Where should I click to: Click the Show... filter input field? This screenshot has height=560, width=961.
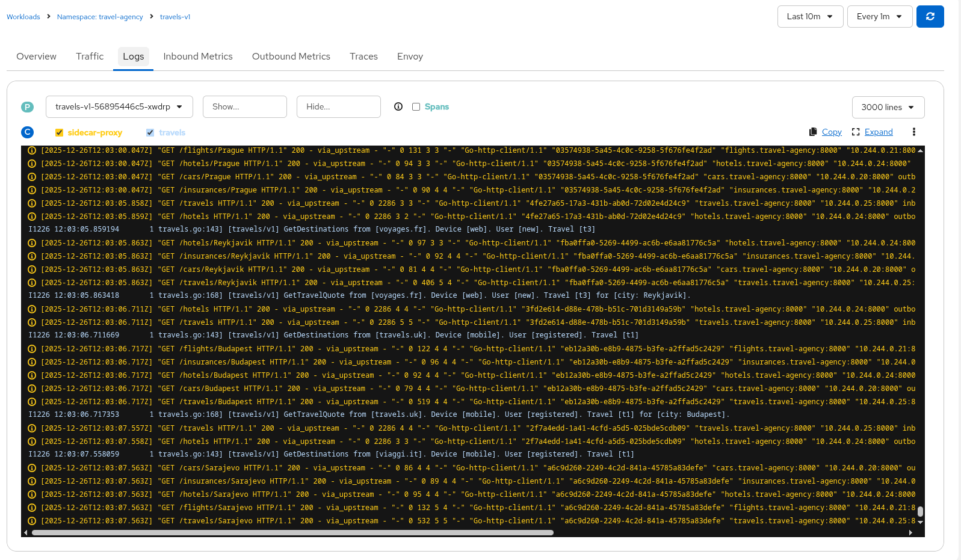point(244,107)
